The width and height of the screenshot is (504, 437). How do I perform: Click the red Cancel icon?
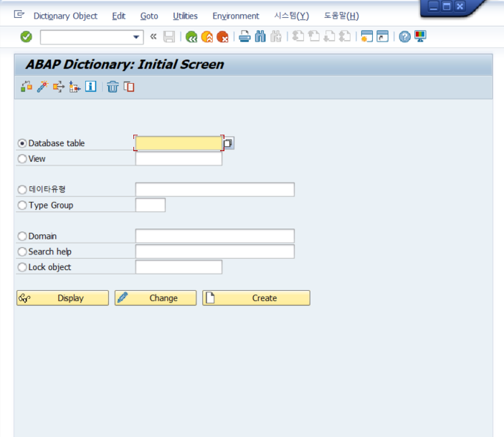coord(222,37)
